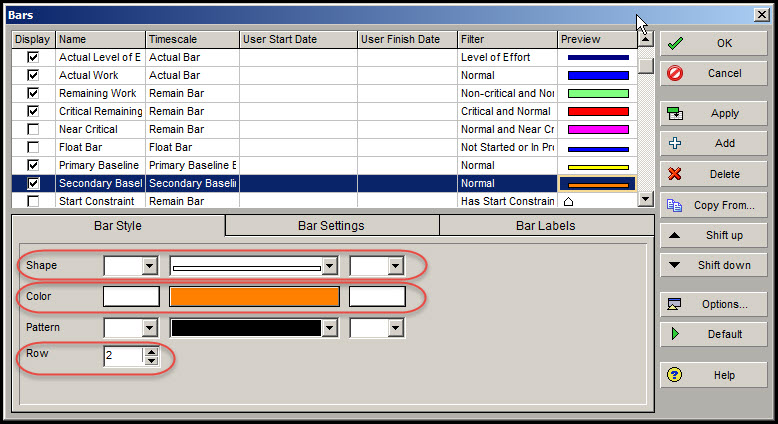Restore defaults with Default button
This screenshot has width=778, height=424.
click(x=712, y=334)
